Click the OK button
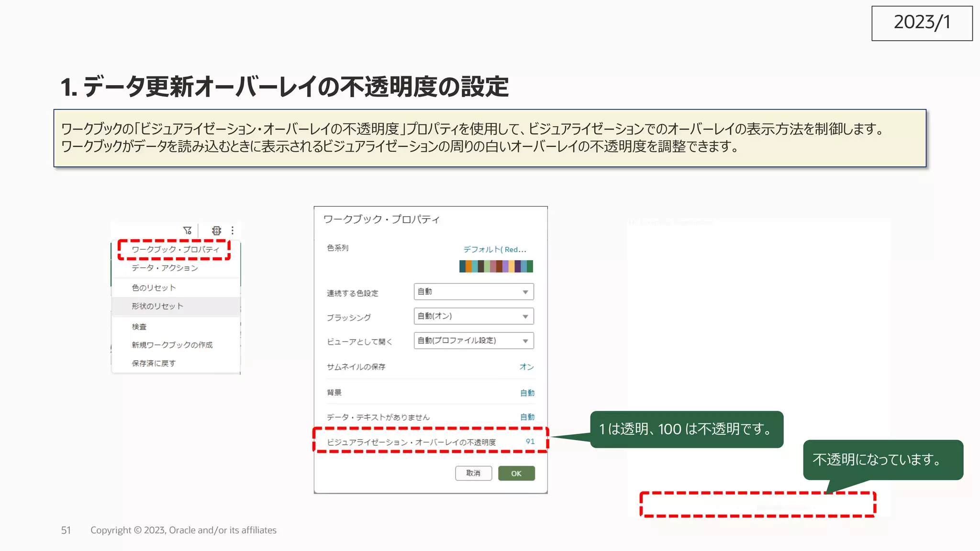980x551 pixels. [x=516, y=473]
